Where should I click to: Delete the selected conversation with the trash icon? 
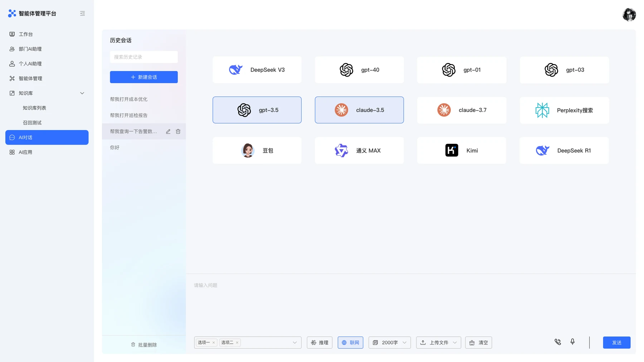click(178, 131)
